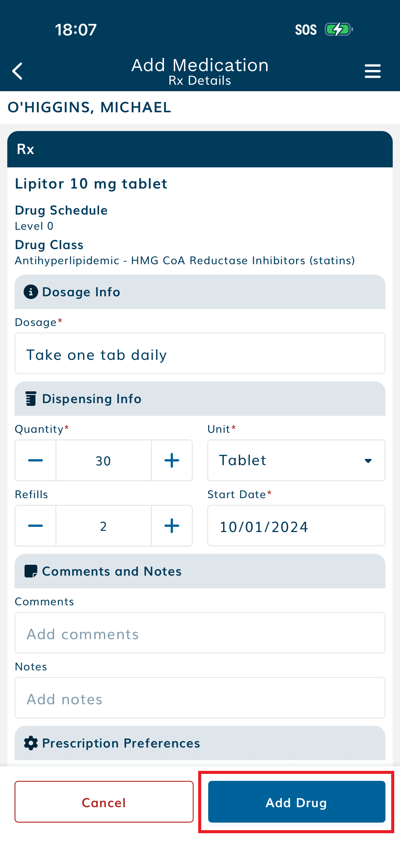Image resolution: width=400 pixels, height=868 pixels.
Task: Tap the Start Date field
Action: point(296,526)
